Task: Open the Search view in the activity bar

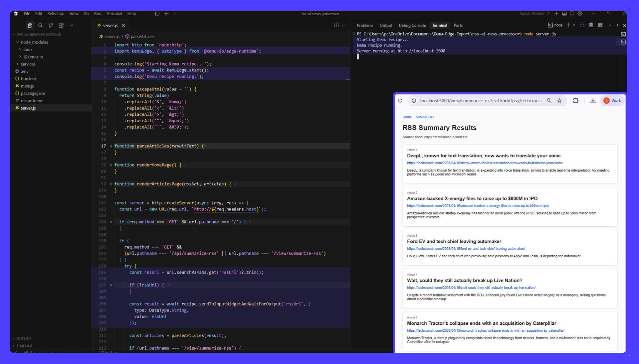Action: coord(40,25)
